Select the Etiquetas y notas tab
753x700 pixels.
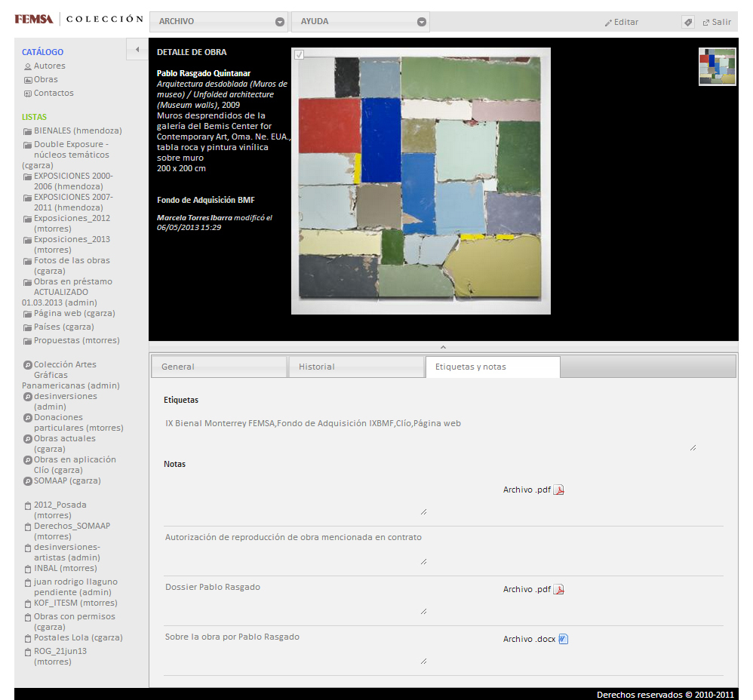[x=493, y=367]
